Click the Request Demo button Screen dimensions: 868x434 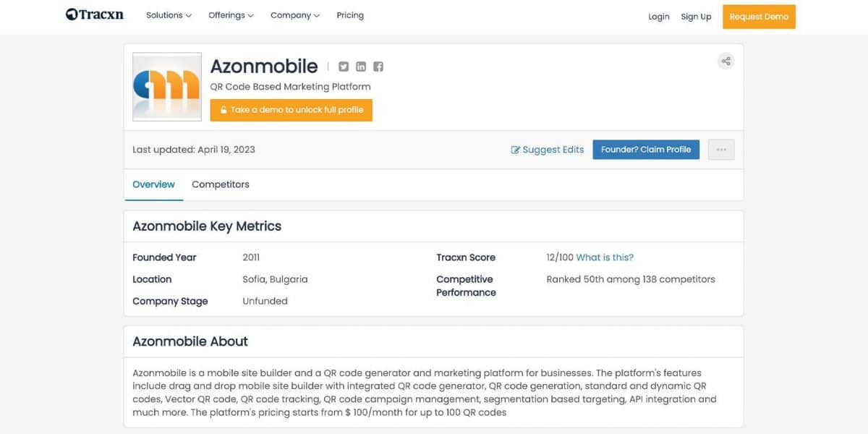click(x=759, y=17)
